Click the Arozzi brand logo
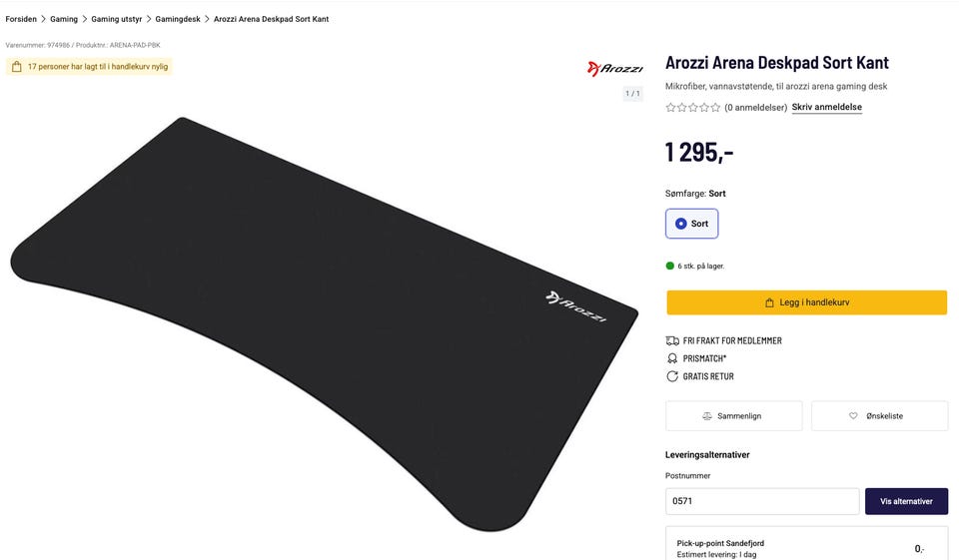The height and width of the screenshot is (560, 959). point(614,68)
